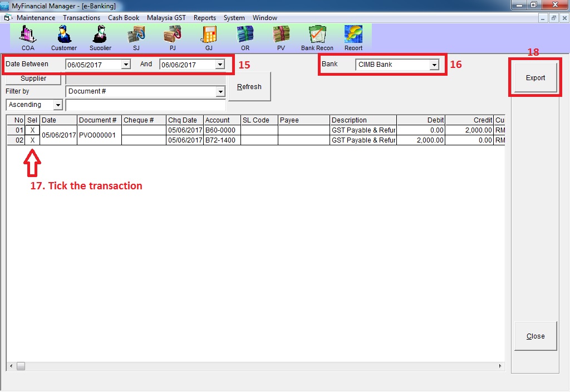This screenshot has width=570, height=392.
Task: Open the Malaysia GST menu
Action: pyautogui.click(x=166, y=18)
